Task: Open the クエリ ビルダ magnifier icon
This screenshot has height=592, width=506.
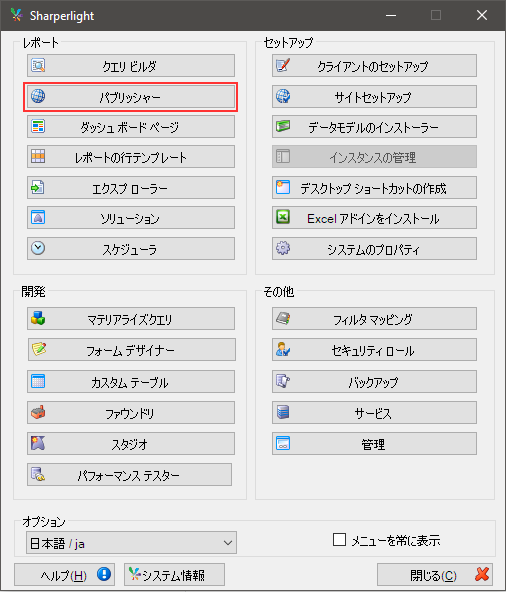Action: [38, 65]
